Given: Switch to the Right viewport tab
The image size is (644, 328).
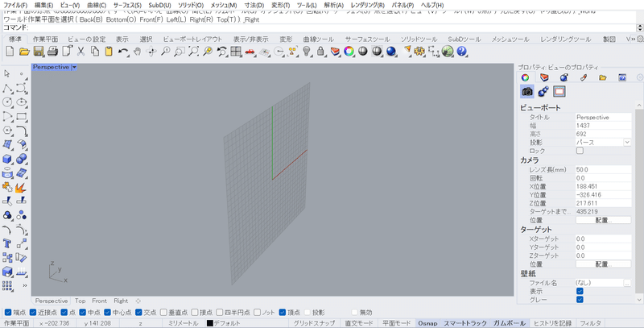Looking at the screenshot, I should click(121, 301).
